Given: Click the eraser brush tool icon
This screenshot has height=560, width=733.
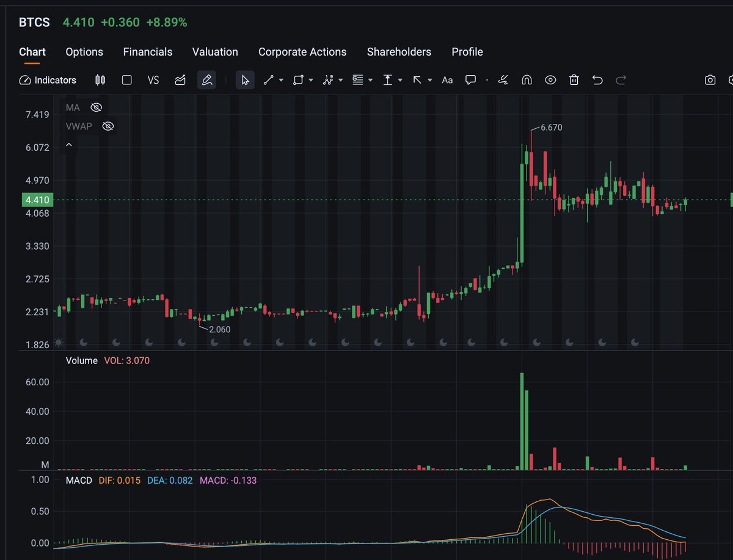Looking at the screenshot, I should point(503,80).
